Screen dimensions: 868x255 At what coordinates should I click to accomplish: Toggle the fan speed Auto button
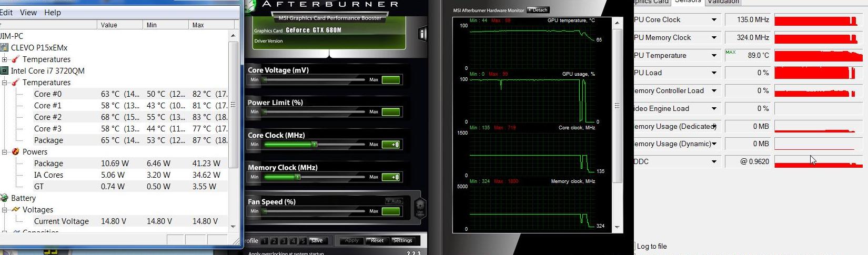(393, 201)
